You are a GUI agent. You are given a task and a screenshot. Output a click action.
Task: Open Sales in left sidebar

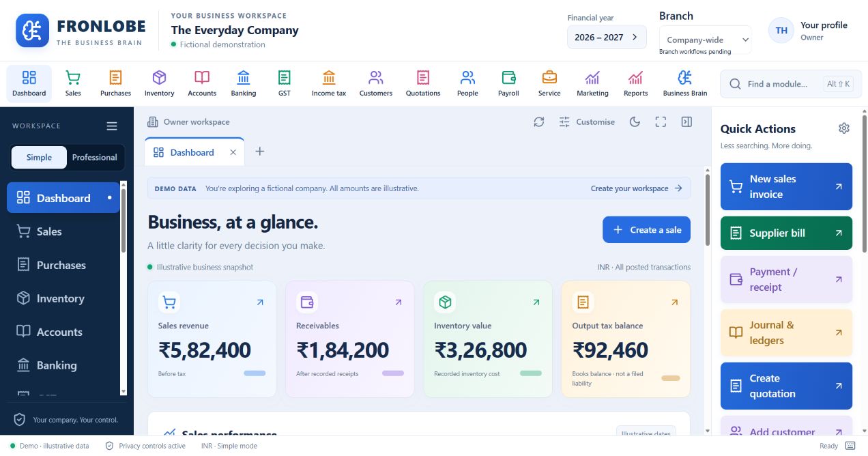pyautogui.click(x=63, y=231)
